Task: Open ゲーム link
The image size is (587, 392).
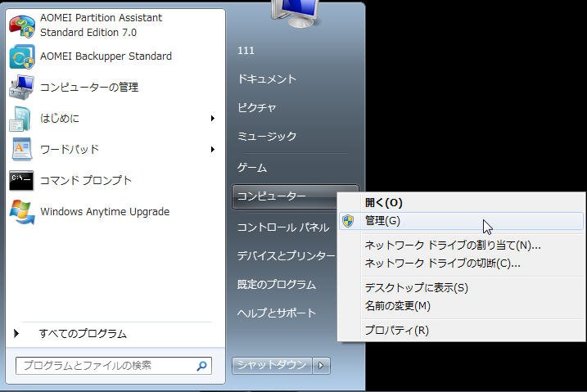Action: click(252, 167)
